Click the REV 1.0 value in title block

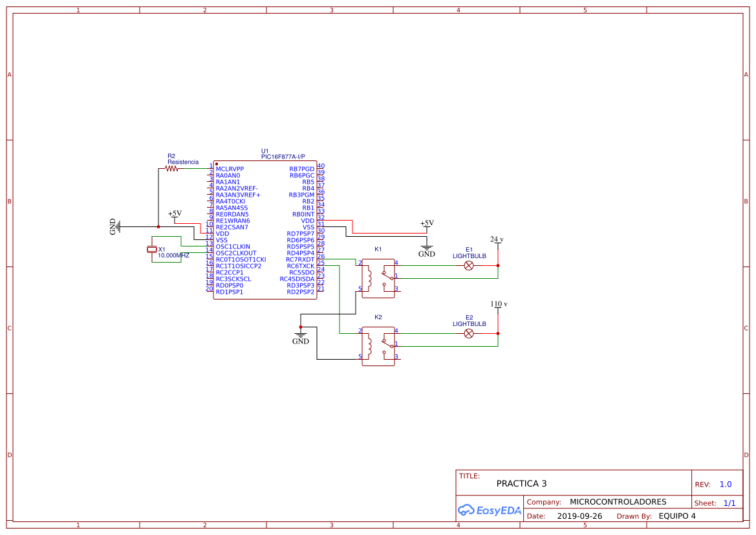pos(725,483)
